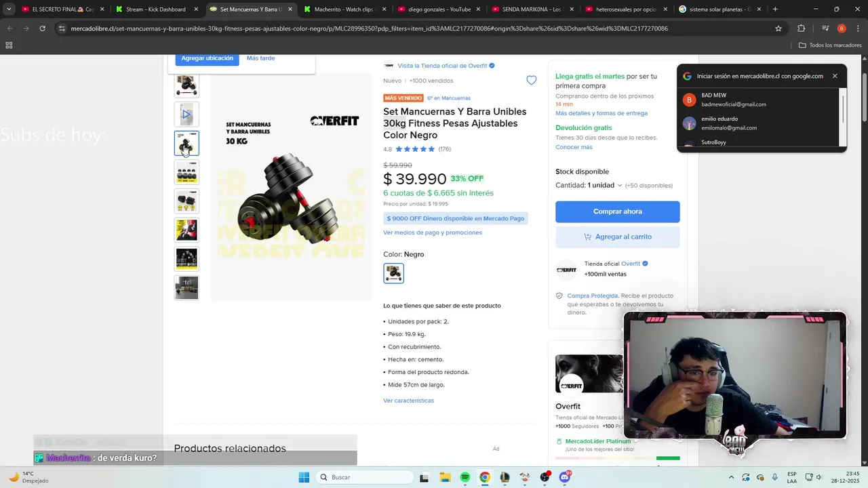868x488 pixels.
Task: Select the last gym photo thumbnail
Action: (186, 287)
